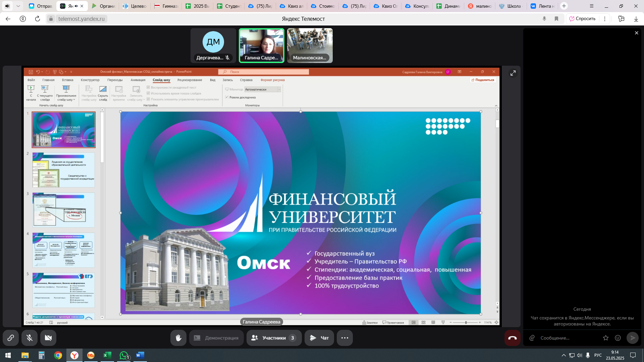The image size is (644, 362).
Task: Bookmark this page icon
Action: tap(556, 19)
